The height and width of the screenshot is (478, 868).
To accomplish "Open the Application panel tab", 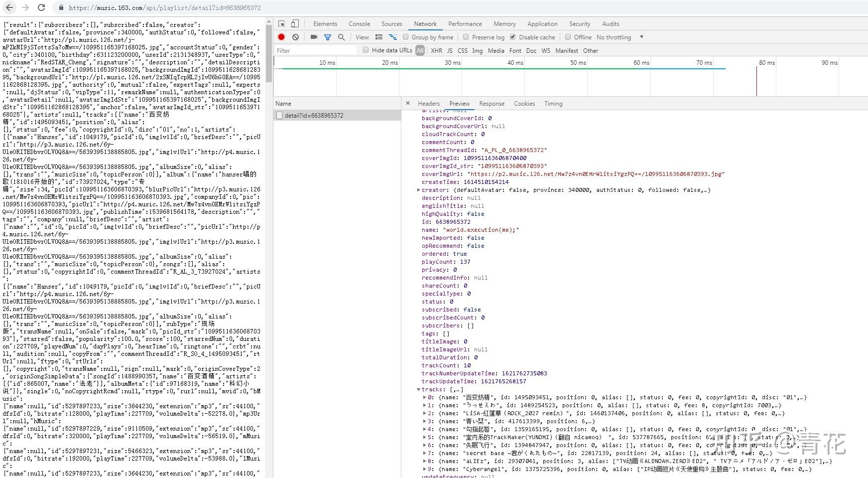I will [x=542, y=24].
